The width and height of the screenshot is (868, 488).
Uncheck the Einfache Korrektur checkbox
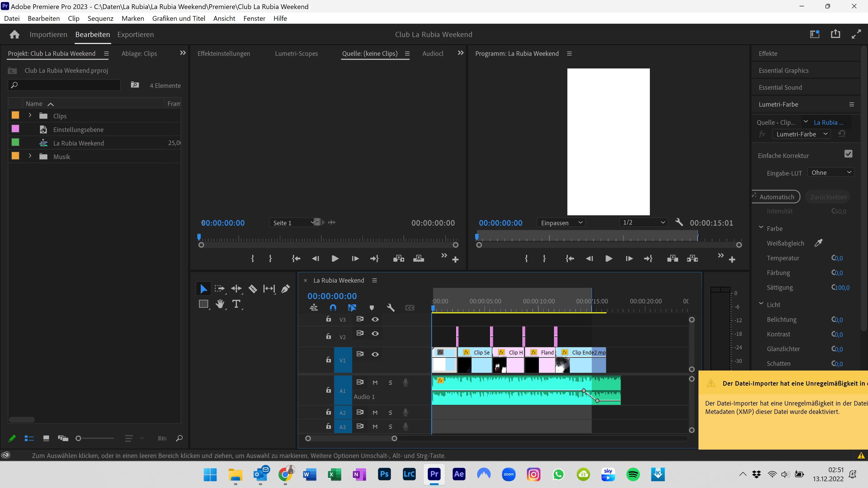(848, 154)
